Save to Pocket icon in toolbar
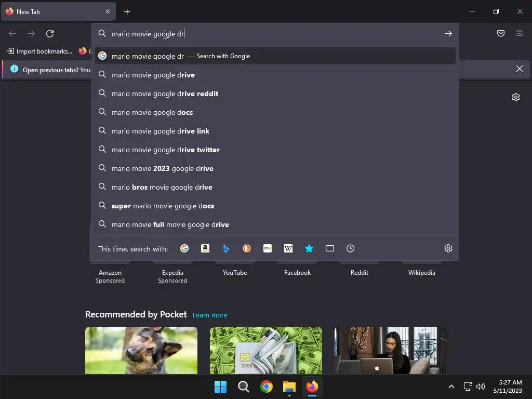Screen dimensions: 532x399 (501, 33)
